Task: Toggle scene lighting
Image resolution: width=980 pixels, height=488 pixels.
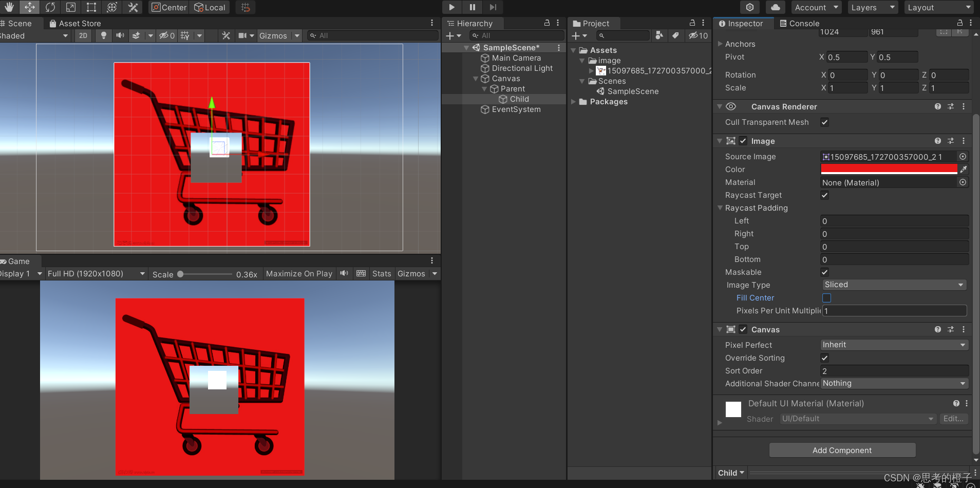Action: pyautogui.click(x=104, y=35)
